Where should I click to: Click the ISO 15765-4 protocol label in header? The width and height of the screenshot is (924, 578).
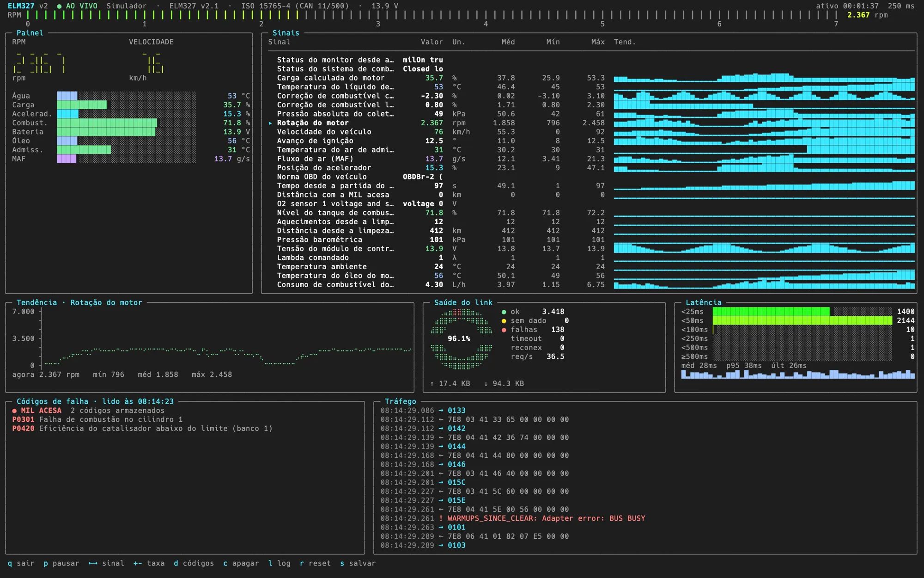point(295,6)
